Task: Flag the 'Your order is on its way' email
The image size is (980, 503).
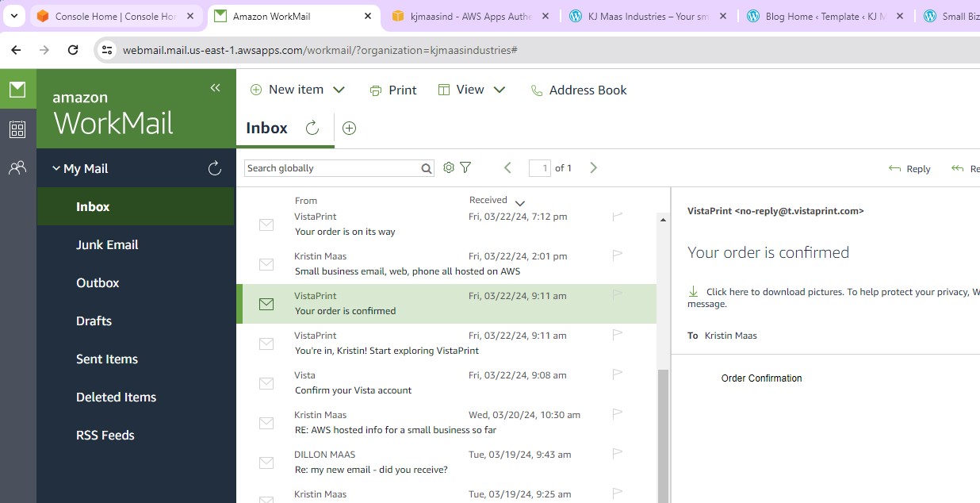Action: pyautogui.click(x=618, y=217)
